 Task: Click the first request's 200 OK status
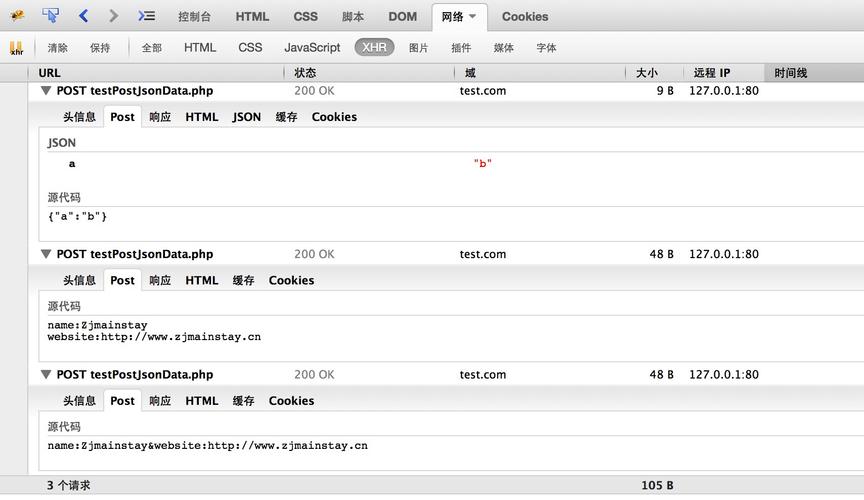point(314,90)
